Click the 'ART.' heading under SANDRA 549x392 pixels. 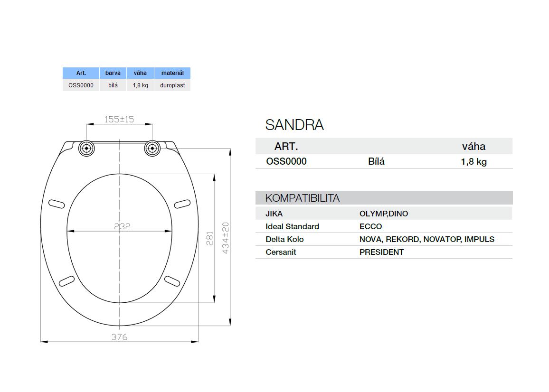(286, 146)
